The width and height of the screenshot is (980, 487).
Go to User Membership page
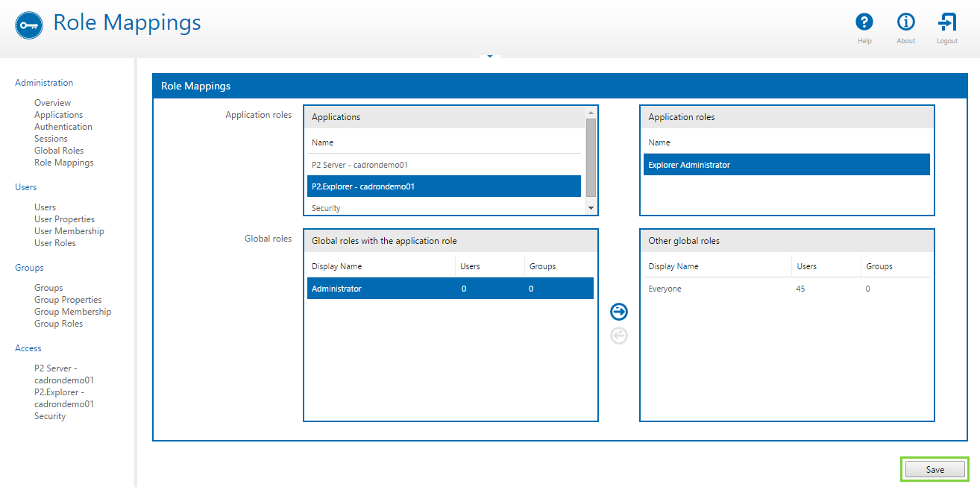[x=69, y=231]
